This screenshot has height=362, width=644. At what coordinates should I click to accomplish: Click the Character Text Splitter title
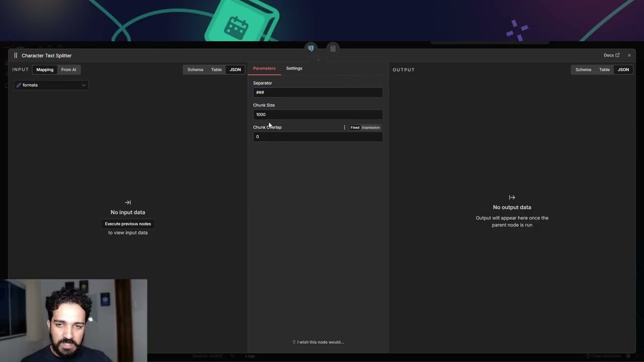tap(46, 56)
